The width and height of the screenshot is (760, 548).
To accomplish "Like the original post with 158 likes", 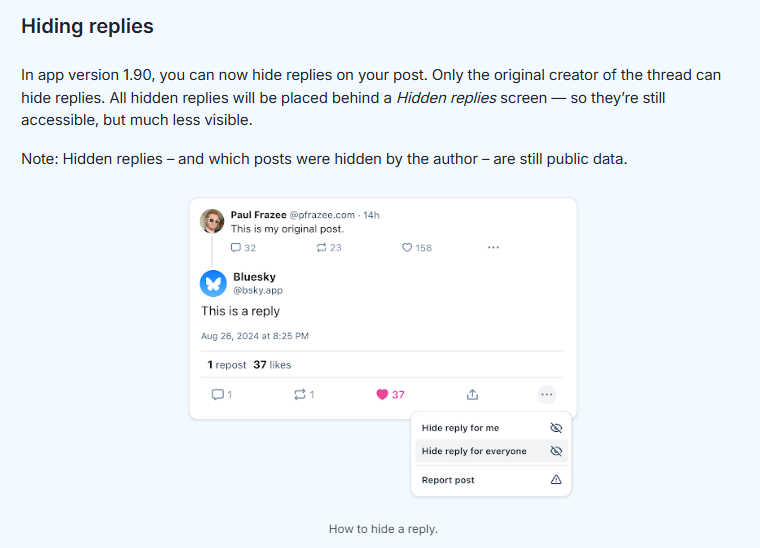I will point(407,248).
